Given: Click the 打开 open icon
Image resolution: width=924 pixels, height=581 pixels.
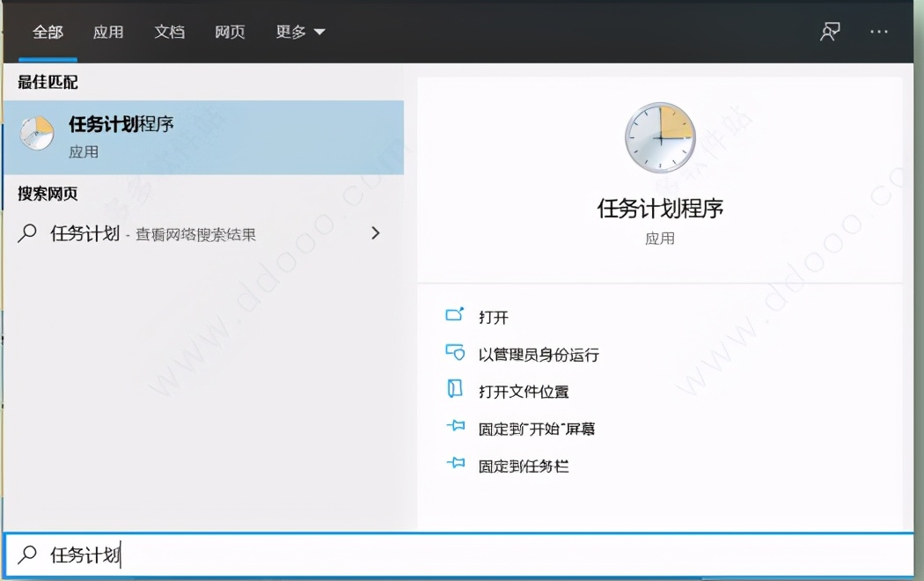Looking at the screenshot, I should 452,315.
